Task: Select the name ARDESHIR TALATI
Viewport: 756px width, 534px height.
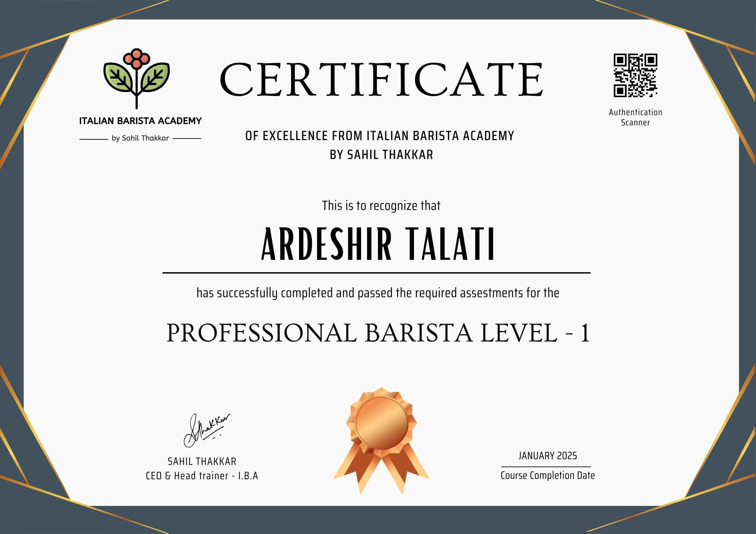Action: pos(378,245)
